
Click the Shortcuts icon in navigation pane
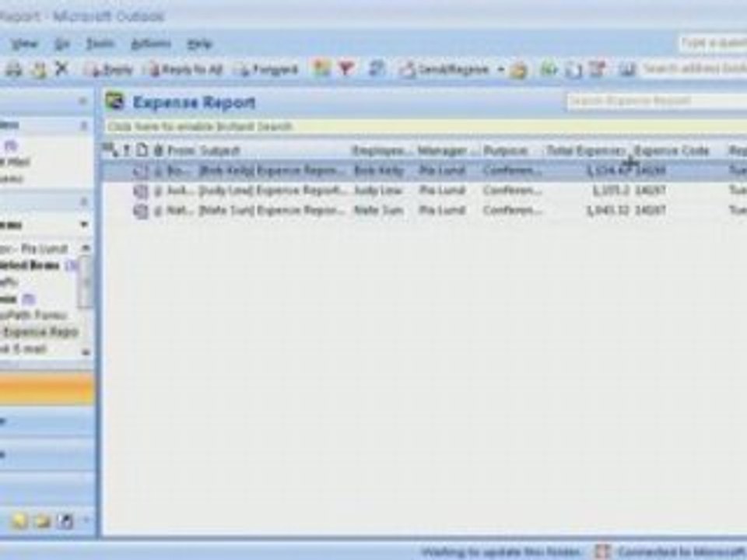click(65, 521)
